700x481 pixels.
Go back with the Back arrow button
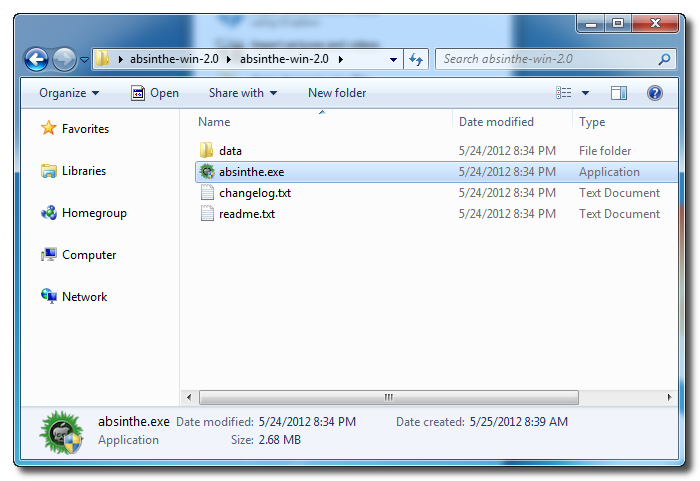click(36, 59)
